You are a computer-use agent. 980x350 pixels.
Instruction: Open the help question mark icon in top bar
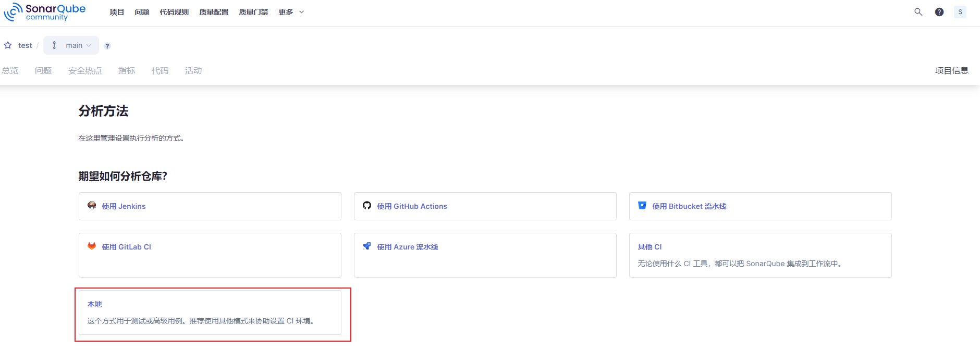[x=939, y=12]
